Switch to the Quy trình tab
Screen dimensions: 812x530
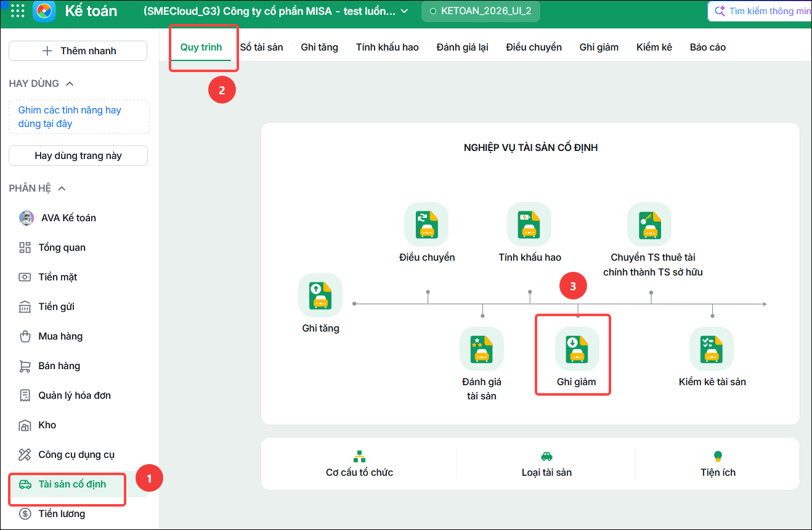201,47
